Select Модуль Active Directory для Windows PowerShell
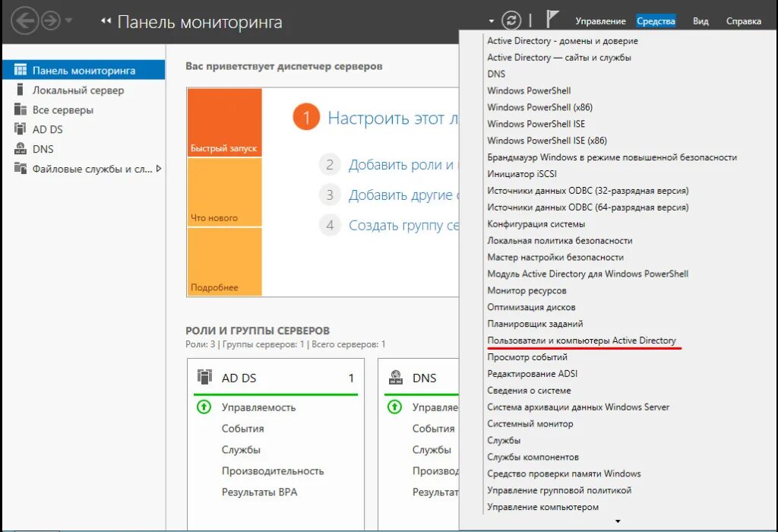This screenshot has height=532, width=778. point(587,274)
